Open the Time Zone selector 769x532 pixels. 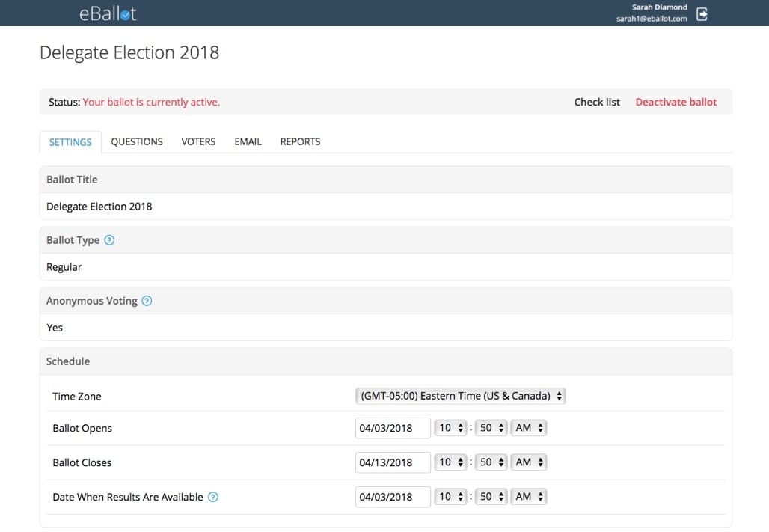(461, 396)
